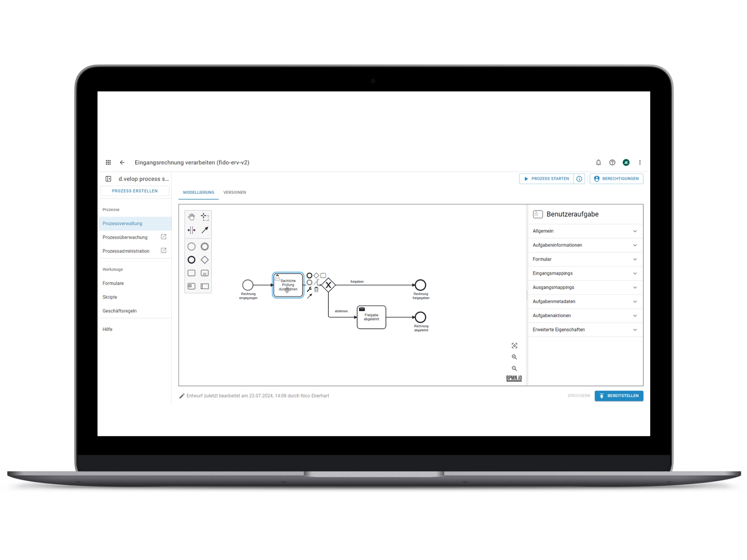Collapse the left sidebar panel
The height and width of the screenshot is (560, 747).
click(x=108, y=179)
